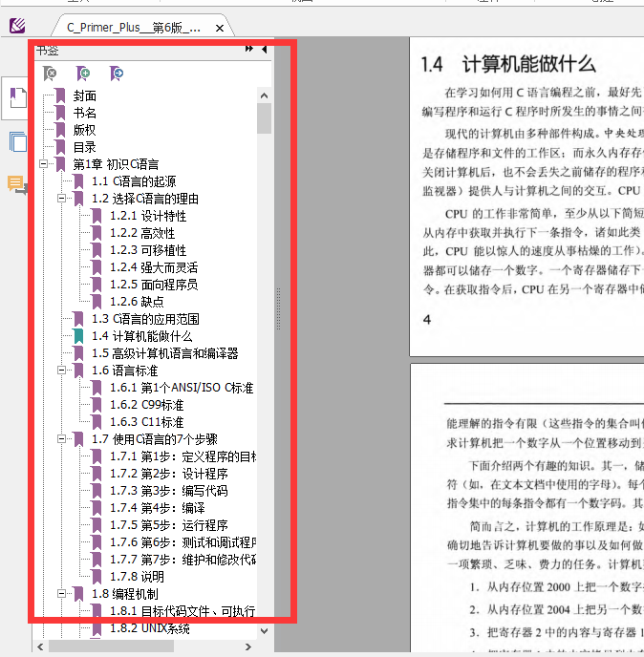644x657 pixels.
Task: Click the double-arrow panel expand button
Action: point(249,49)
